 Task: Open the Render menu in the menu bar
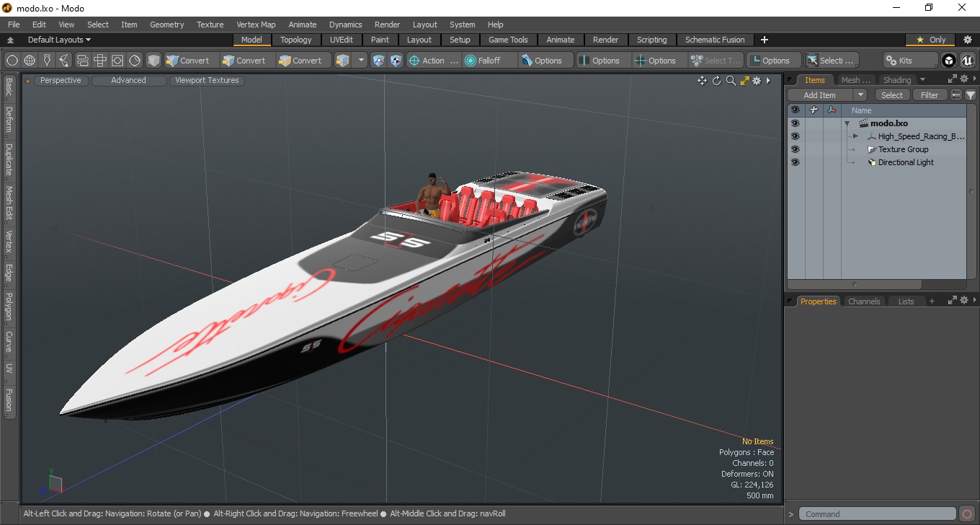click(x=387, y=25)
